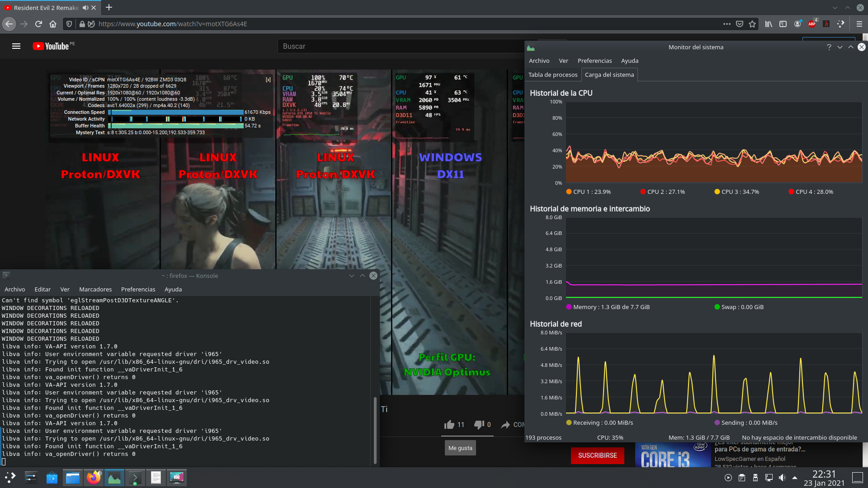868x488 pixels.
Task: Bookmark this page with the star icon
Action: pyautogui.click(x=752, y=24)
